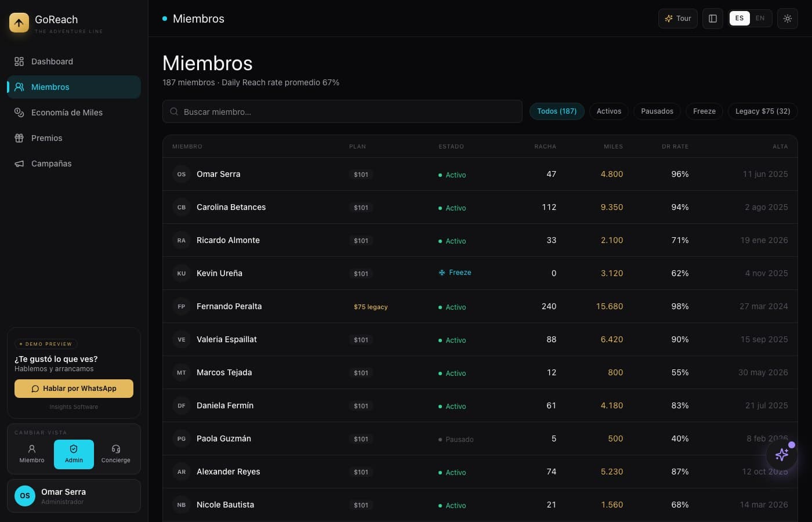Switch theme with the sun icon

point(788,19)
